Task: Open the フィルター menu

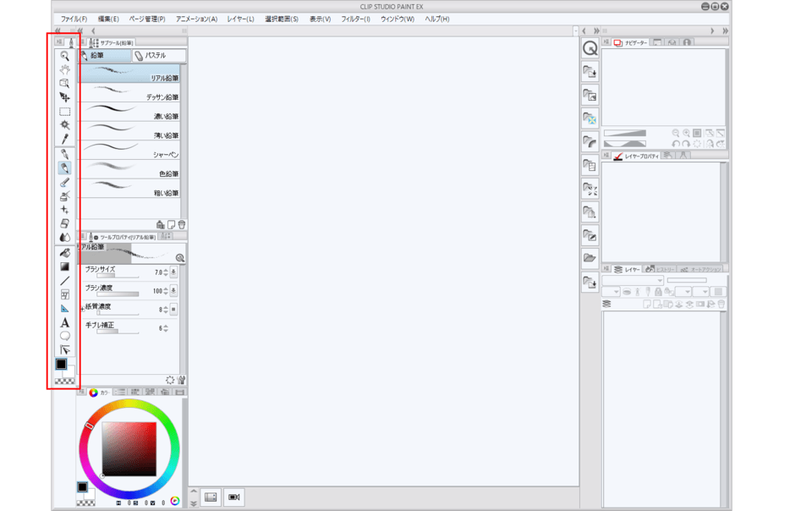Action: pyautogui.click(x=355, y=18)
